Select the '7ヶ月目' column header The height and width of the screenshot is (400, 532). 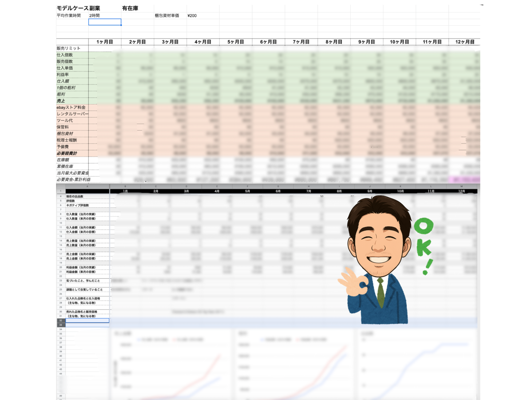point(301,42)
